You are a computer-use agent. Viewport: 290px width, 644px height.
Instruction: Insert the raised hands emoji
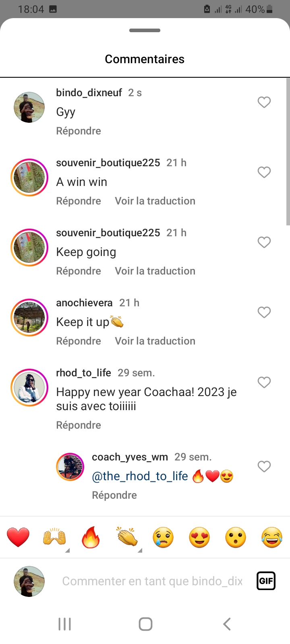(x=54, y=537)
